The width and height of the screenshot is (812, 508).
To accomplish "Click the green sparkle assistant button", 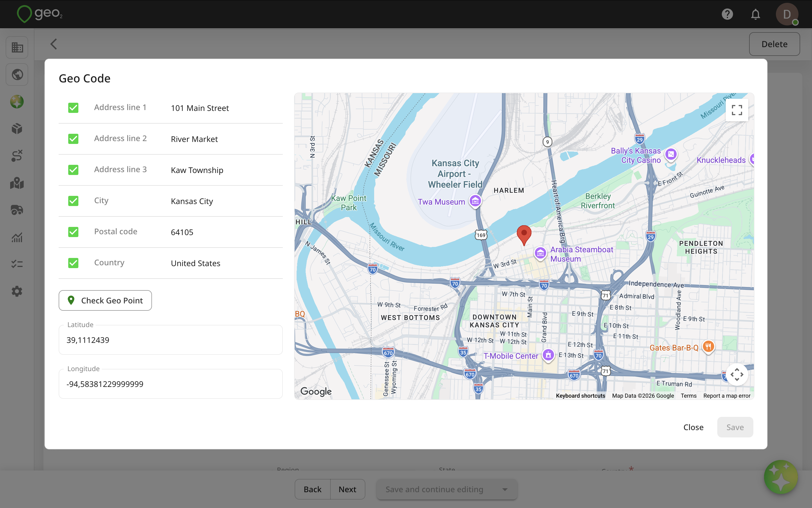I will click(x=781, y=477).
